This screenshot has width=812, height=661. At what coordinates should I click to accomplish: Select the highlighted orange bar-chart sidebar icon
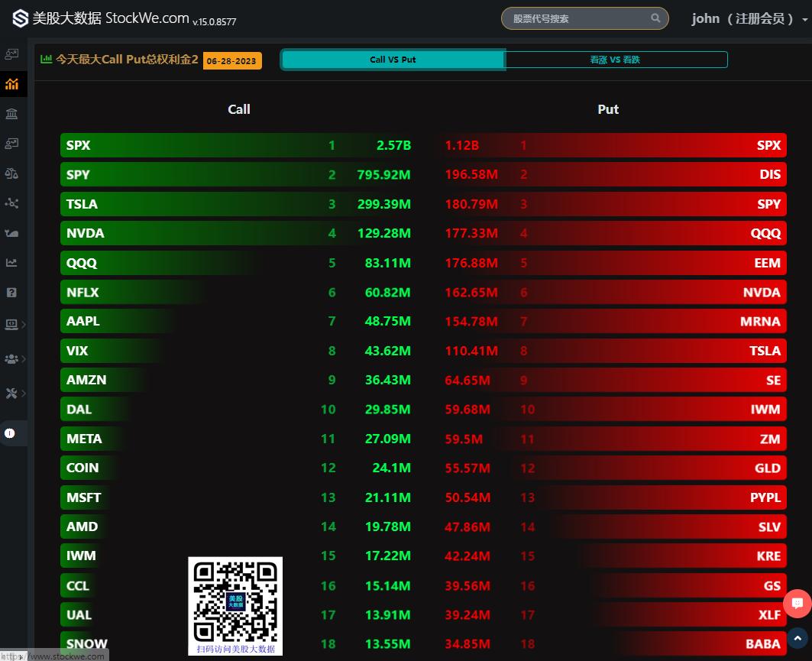[x=11, y=84]
